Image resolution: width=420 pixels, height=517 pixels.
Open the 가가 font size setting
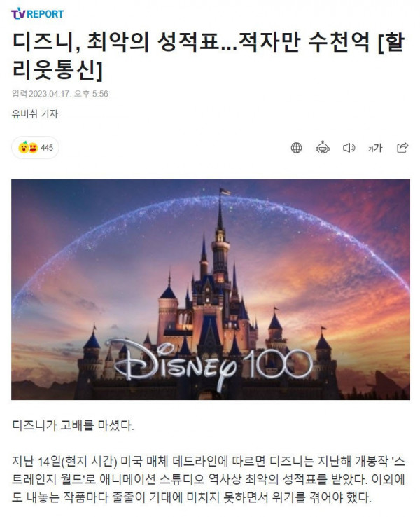point(375,148)
